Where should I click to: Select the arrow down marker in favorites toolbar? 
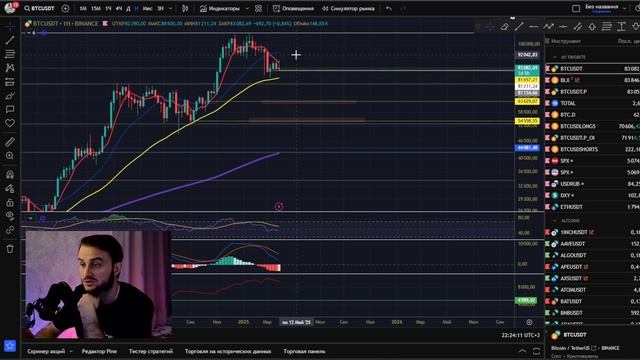pos(636,27)
